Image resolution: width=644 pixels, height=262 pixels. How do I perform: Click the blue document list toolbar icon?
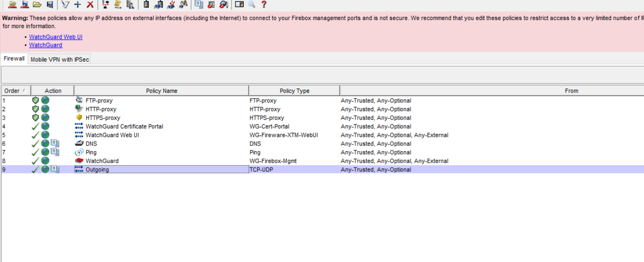[199, 4]
